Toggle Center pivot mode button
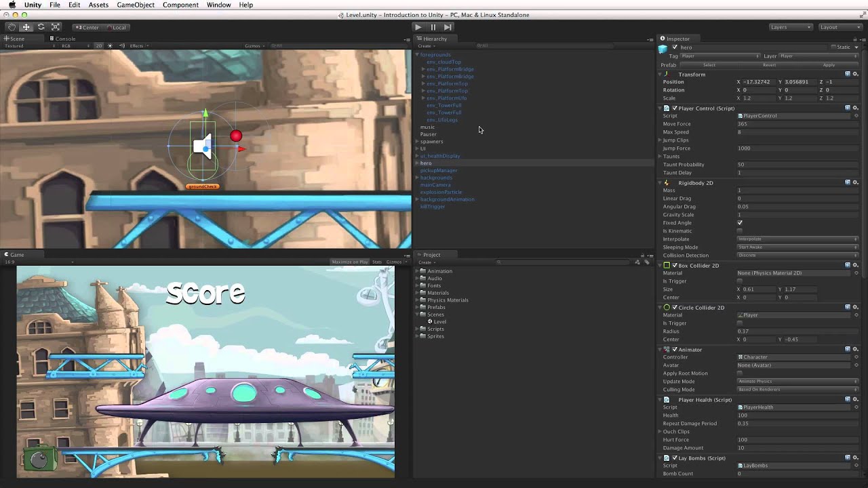The height and width of the screenshot is (488, 868). pyautogui.click(x=87, y=27)
